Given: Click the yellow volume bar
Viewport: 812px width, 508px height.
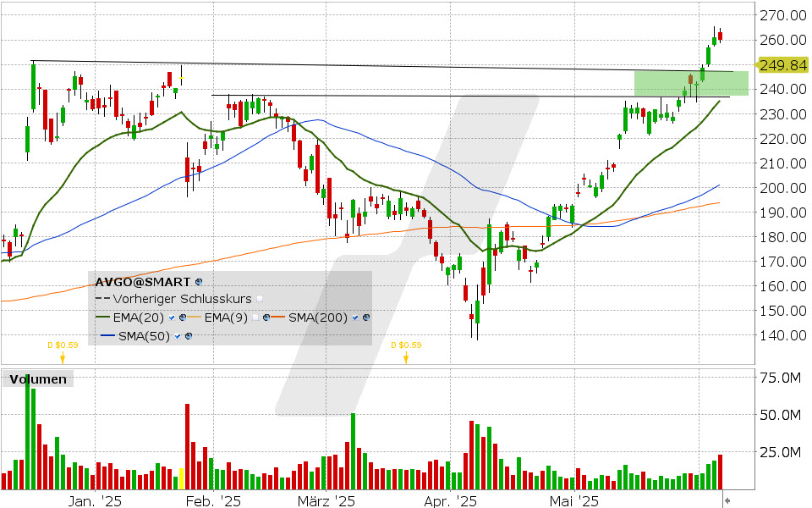Looking at the screenshot, I should pos(181,478).
